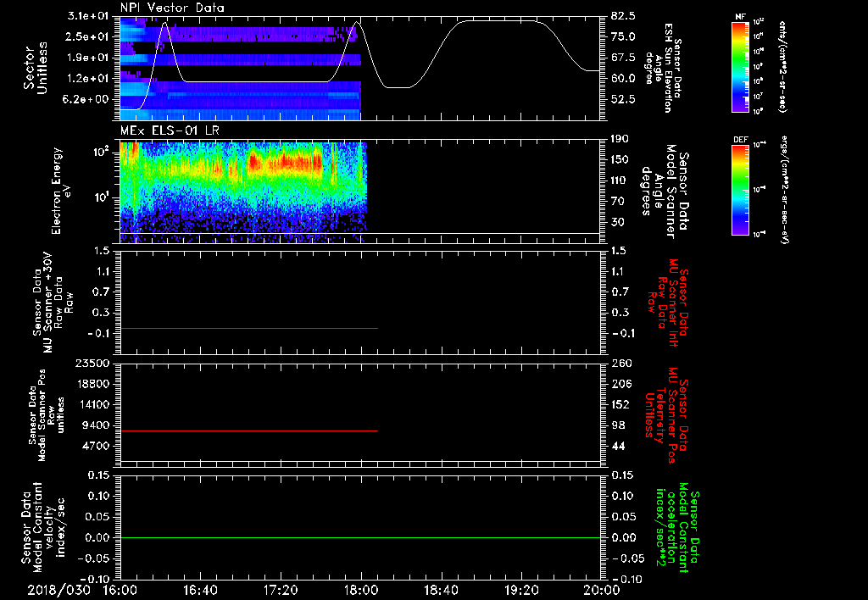Click the green zero velocity line
The height and width of the screenshot is (600, 868).
click(360, 537)
